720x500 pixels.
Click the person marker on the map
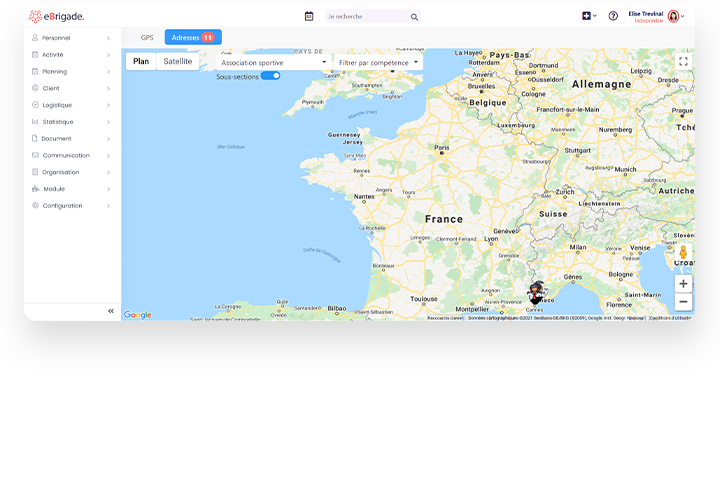[x=536, y=292]
